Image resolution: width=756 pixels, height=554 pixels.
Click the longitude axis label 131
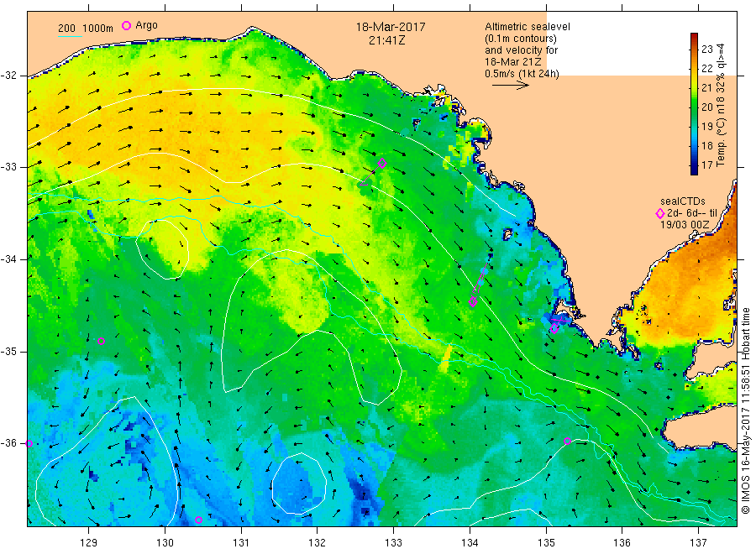pyautogui.click(x=241, y=543)
